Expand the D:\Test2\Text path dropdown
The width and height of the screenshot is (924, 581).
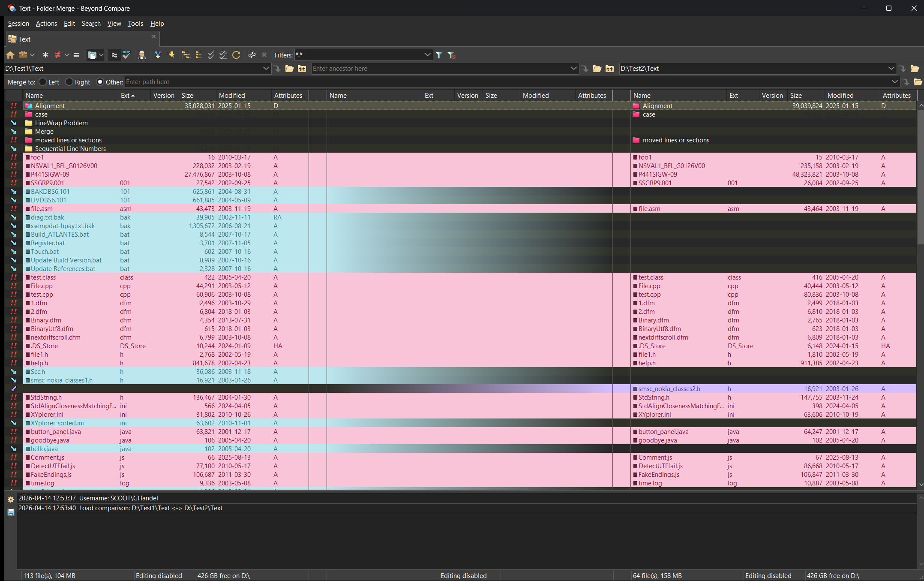pyautogui.click(x=891, y=69)
